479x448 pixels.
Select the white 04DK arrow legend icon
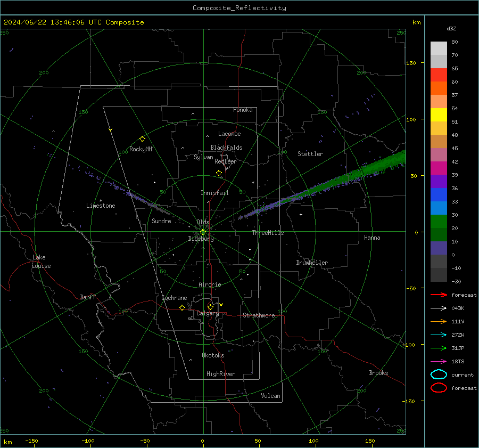tap(439, 308)
